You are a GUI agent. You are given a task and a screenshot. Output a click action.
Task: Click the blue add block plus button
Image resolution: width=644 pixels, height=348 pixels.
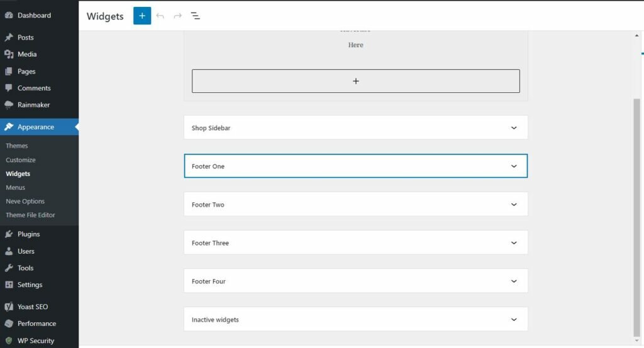pos(142,16)
